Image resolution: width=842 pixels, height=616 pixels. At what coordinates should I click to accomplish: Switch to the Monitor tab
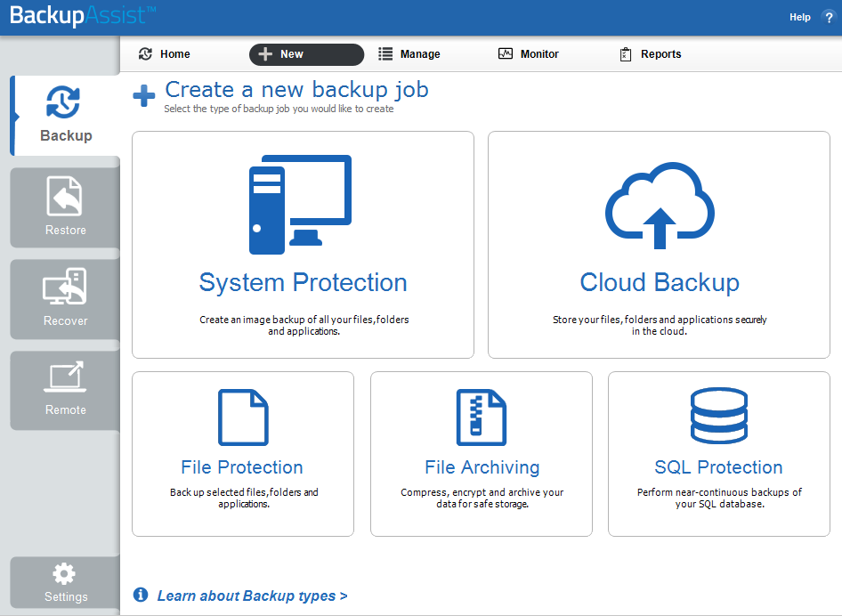[529, 54]
